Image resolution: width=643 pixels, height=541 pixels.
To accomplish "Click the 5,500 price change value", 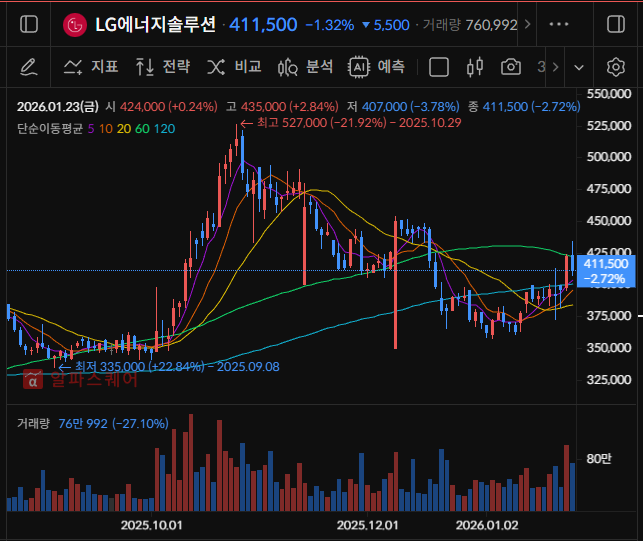I will click(386, 25).
